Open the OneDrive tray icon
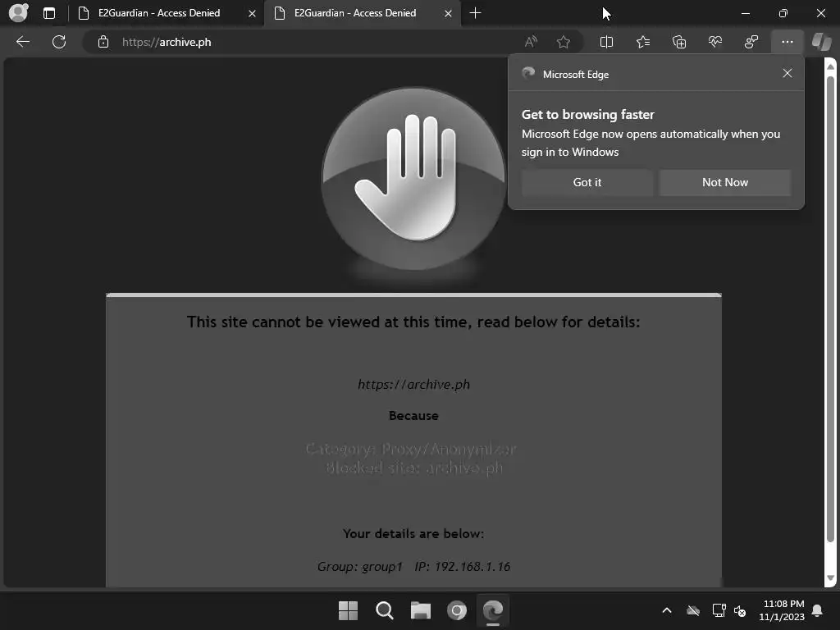The height and width of the screenshot is (630, 840). [x=693, y=610]
